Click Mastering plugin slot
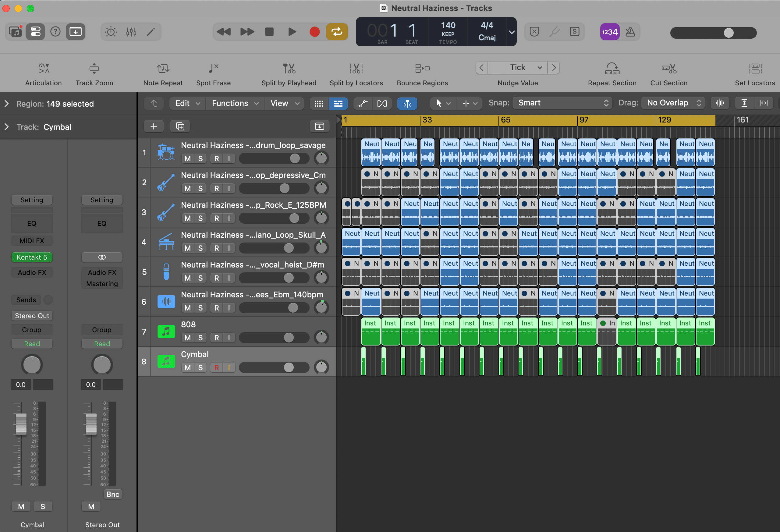The width and height of the screenshot is (780, 532). (x=102, y=284)
